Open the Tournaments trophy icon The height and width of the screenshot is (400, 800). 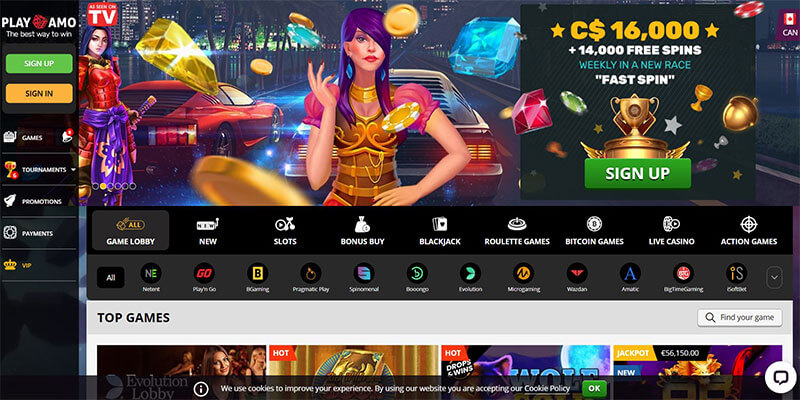(10, 169)
